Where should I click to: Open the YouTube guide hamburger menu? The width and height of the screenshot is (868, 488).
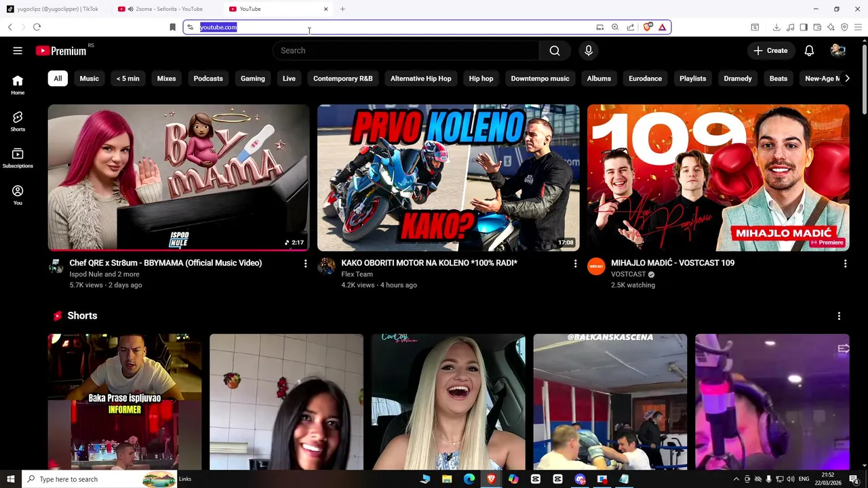tap(18, 51)
